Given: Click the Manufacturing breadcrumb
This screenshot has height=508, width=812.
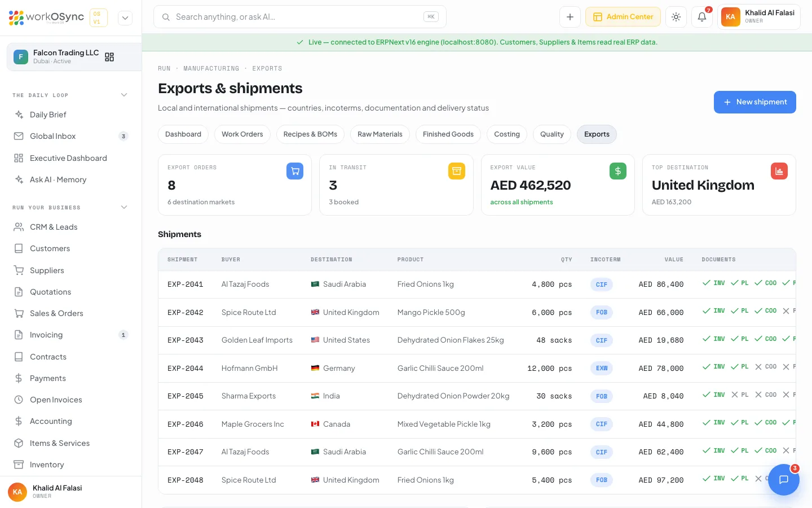Looking at the screenshot, I should point(211,68).
